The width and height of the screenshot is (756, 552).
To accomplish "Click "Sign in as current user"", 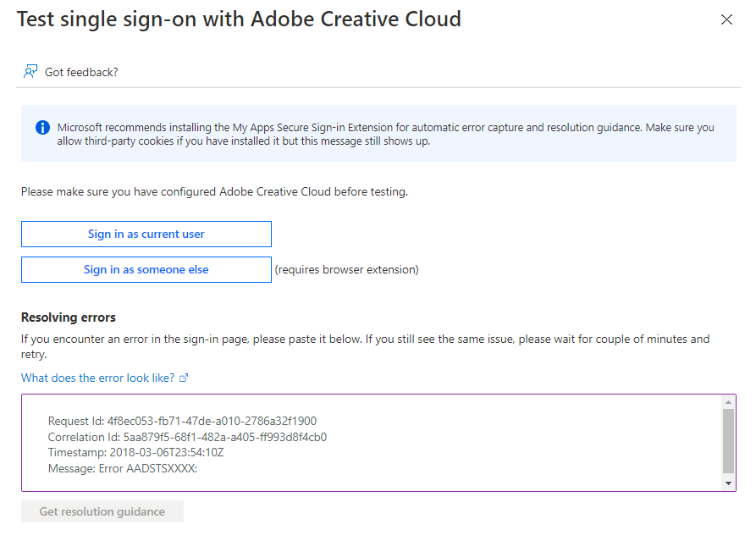I will coord(146,234).
